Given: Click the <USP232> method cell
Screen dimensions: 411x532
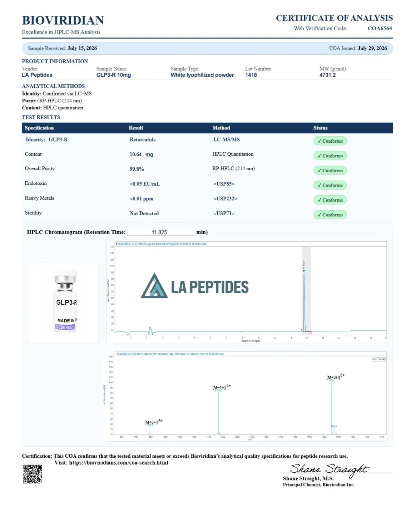Looking at the screenshot, I should coord(225,198).
